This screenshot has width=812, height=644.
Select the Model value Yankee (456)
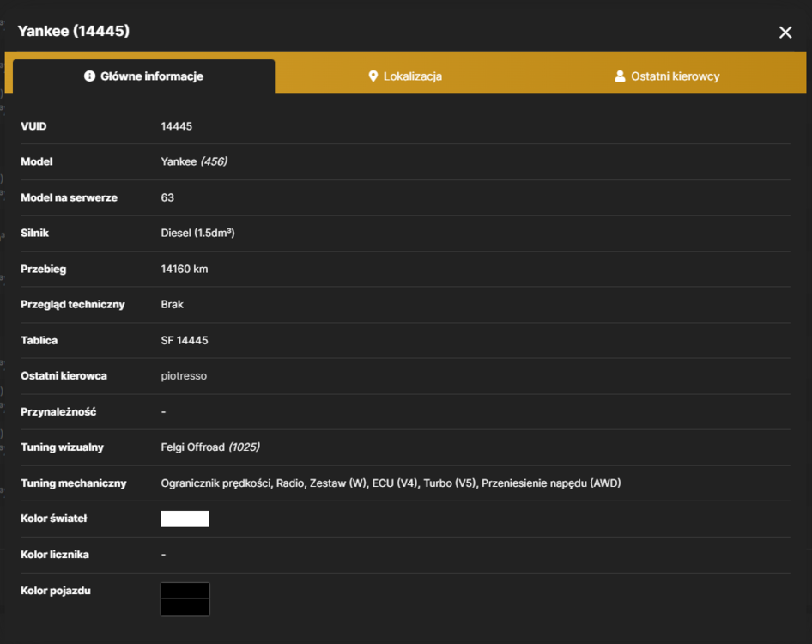tap(194, 161)
